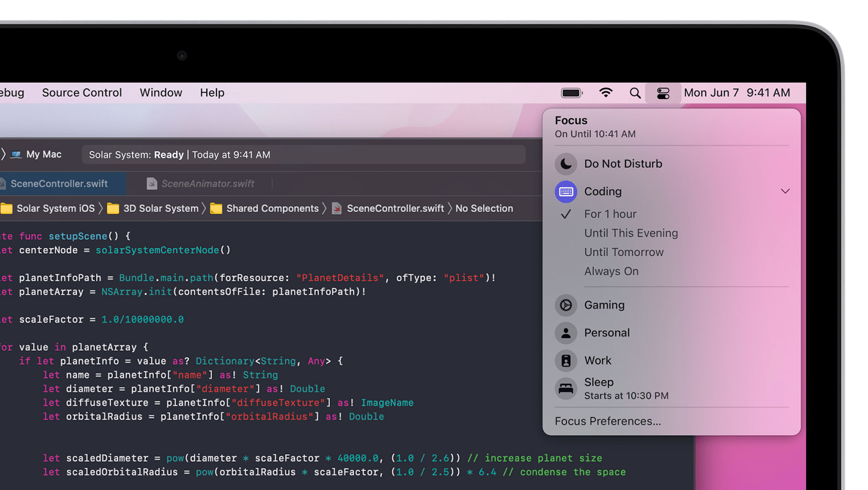This screenshot has height=490, width=868.
Task: Click the For 1 hour checkmark
Action: pyautogui.click(x=566, y=214)
